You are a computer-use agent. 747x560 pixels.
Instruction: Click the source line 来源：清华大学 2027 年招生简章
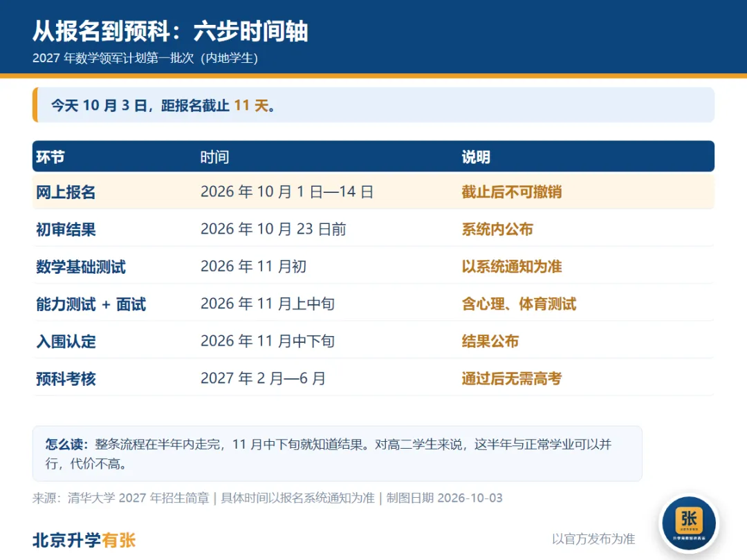click(120, 498)
